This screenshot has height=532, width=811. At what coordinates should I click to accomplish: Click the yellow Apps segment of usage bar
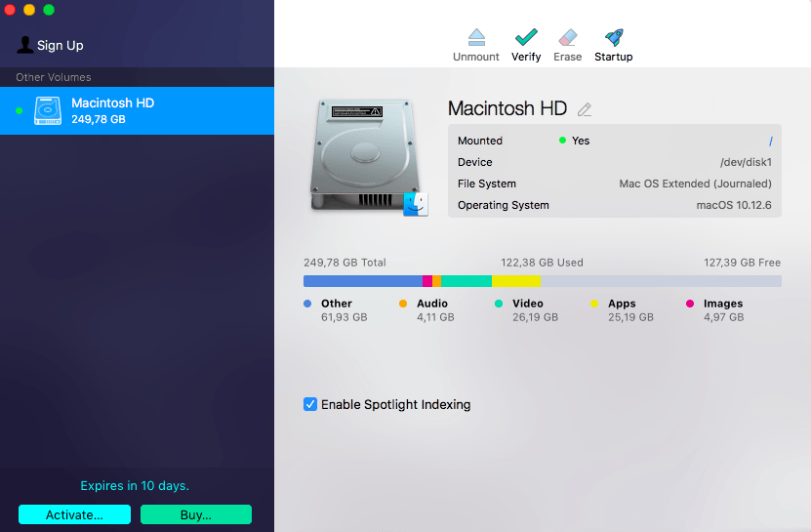pos(516,281)
